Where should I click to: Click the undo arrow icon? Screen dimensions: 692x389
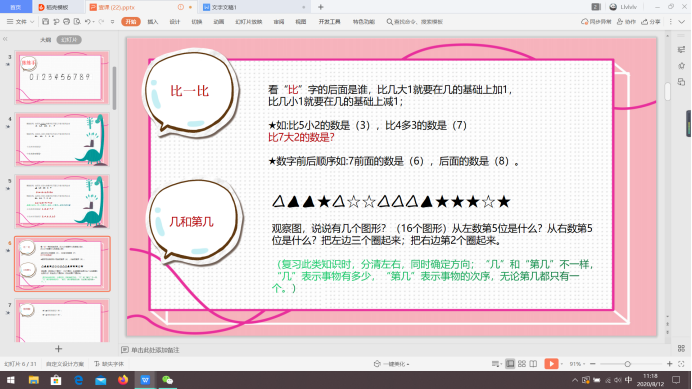[x=88, y=21]
